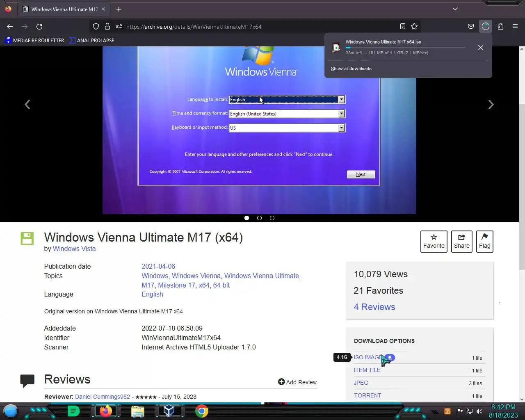Open the Windows Vienna Ultimate topic link
This screenshot has width=525, height=420.
tap(262, 276)
